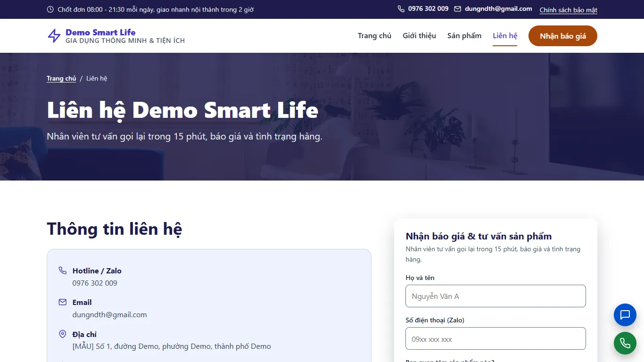The image size is (644, 362).
Task: Click the 'Địa chỉ' label
Action: pos(84,334)
